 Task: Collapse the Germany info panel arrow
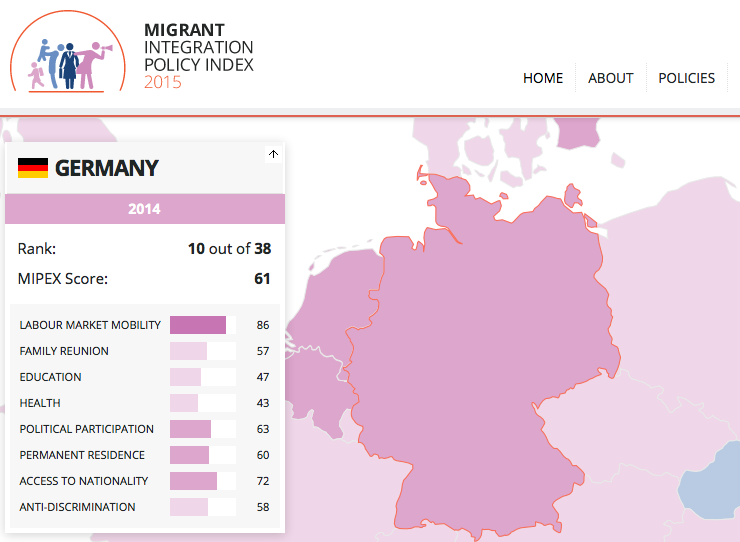[274, 154]
